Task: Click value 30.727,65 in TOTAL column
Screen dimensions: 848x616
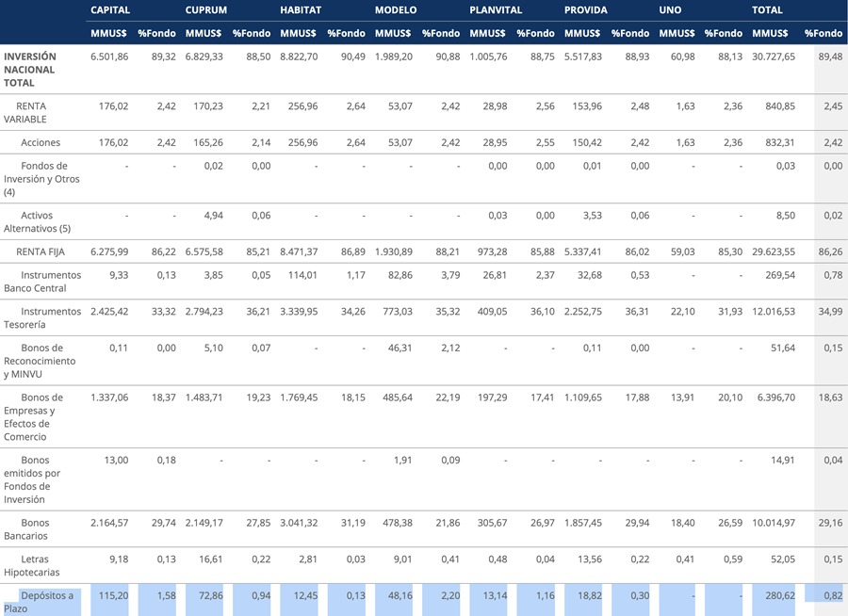Action: (x=774, y=57)
